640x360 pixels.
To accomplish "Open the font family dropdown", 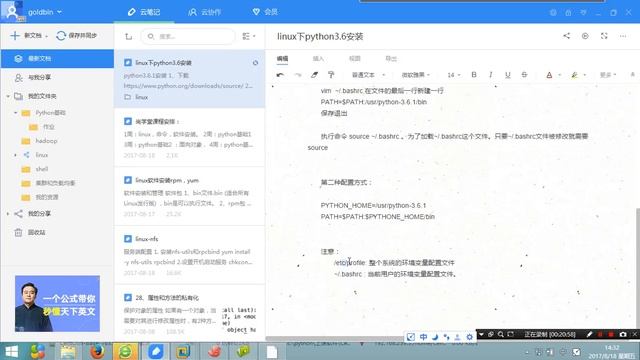I will [416, 75].
